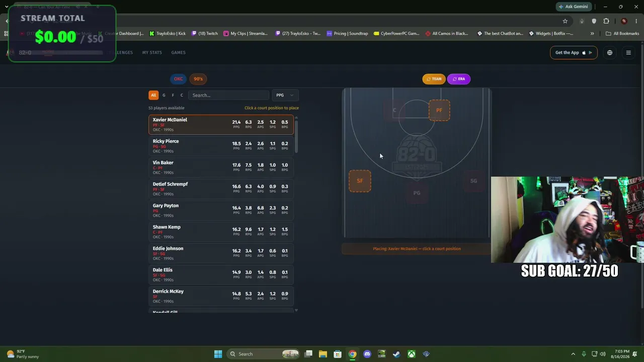The image size is (644, 362).
Task: Open the MY STATS tab
Action: [152, 52]
